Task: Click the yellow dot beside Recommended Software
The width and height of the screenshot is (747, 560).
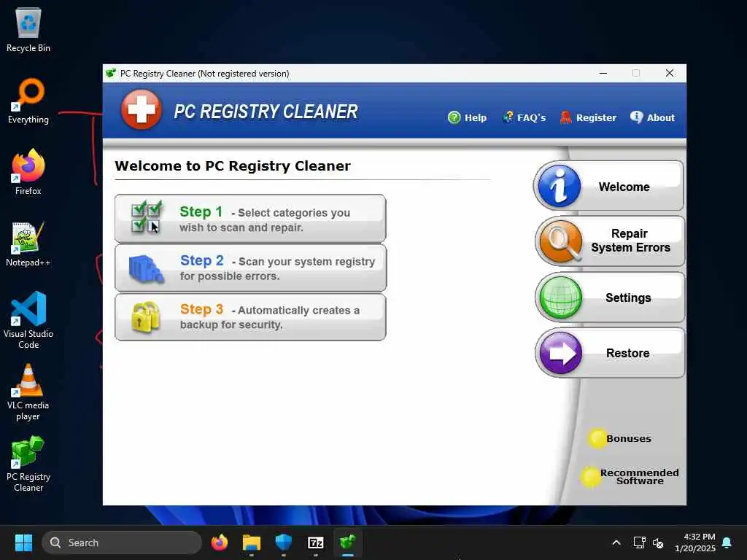Action: click(x=590, y=477)
